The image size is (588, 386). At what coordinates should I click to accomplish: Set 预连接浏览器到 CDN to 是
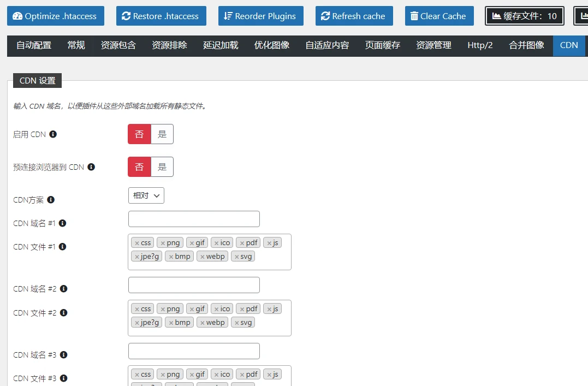162,167
